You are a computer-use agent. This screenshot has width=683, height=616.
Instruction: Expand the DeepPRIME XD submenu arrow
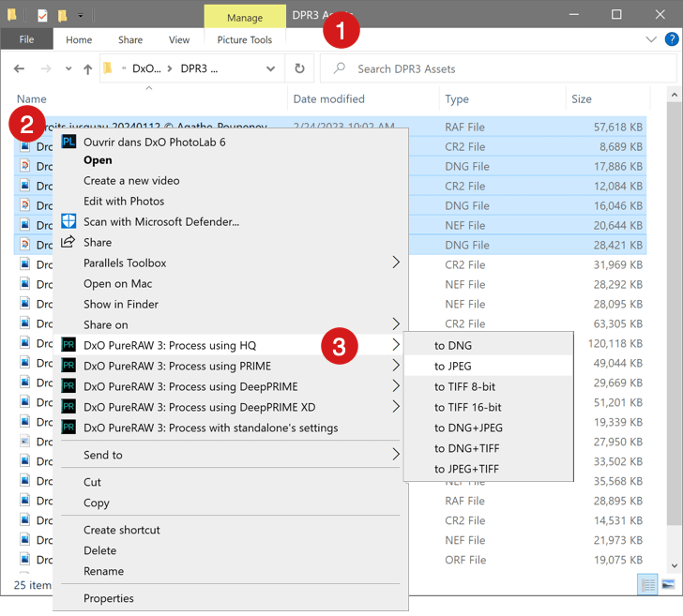[396, 407]
